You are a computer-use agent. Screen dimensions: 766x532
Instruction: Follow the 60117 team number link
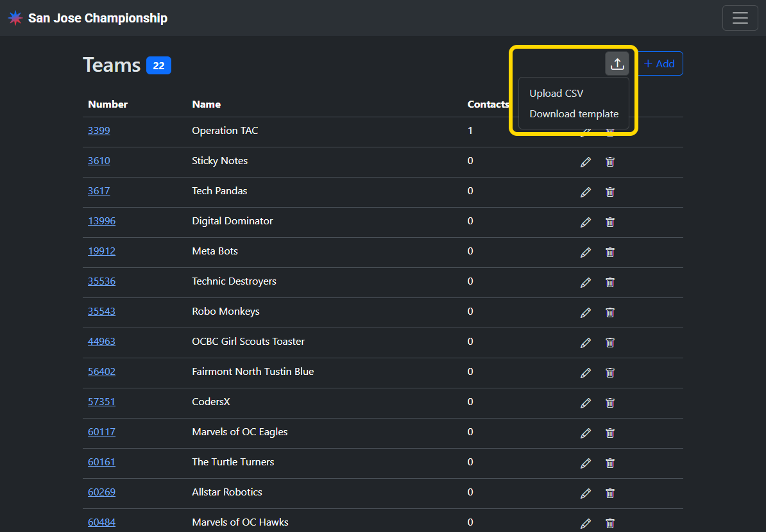(101, 432)
